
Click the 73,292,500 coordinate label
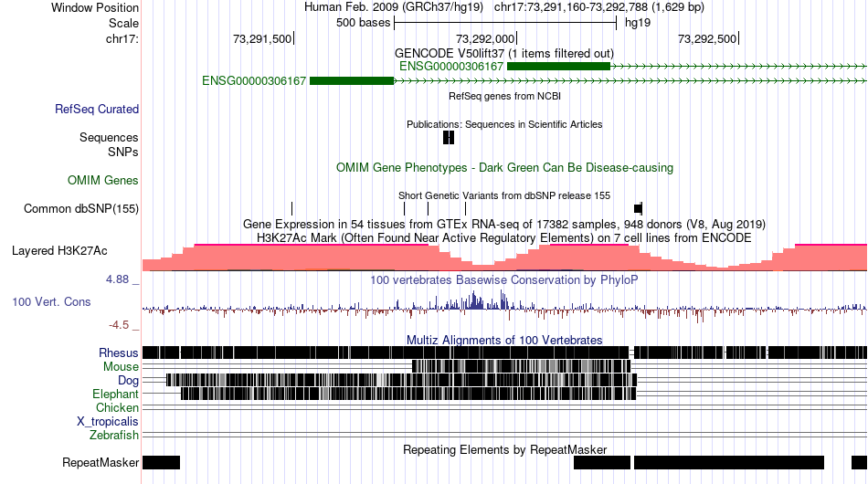tap(707, 38)
